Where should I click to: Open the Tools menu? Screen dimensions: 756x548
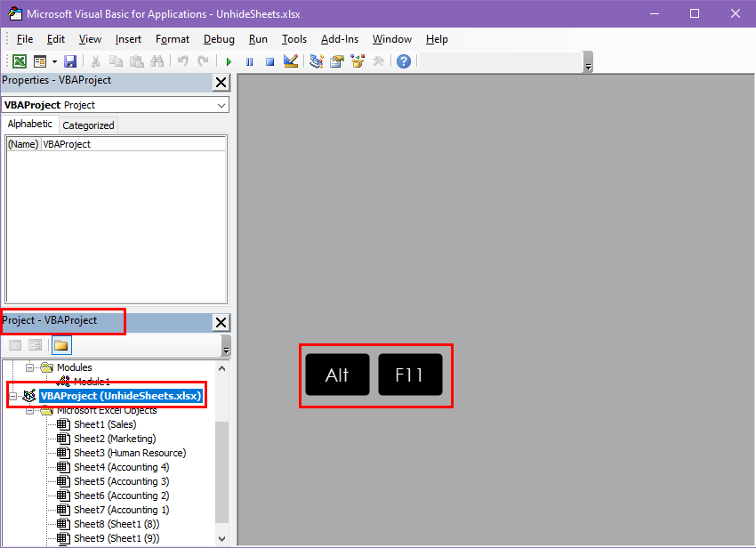click(x=294, y=39)
